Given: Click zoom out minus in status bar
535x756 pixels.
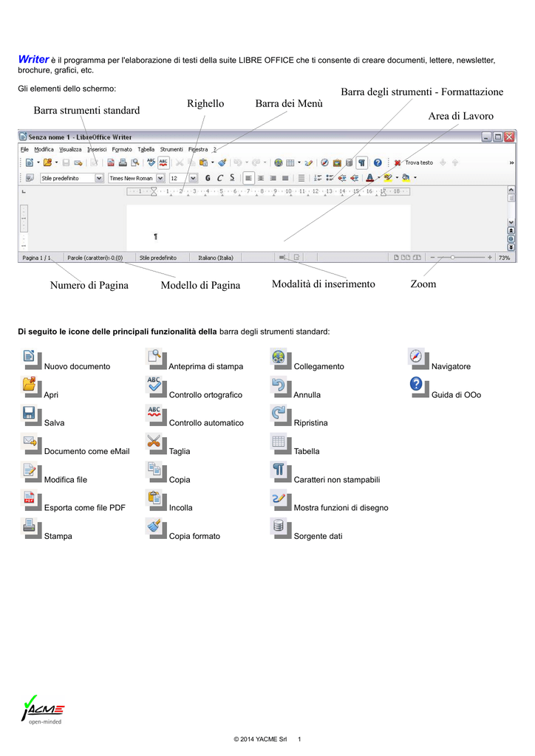Looking at the screenshot, I should 433,258.
